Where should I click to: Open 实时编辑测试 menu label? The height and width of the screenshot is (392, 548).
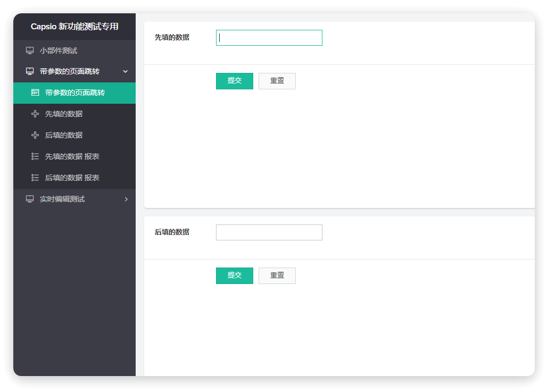pos(62,199)
